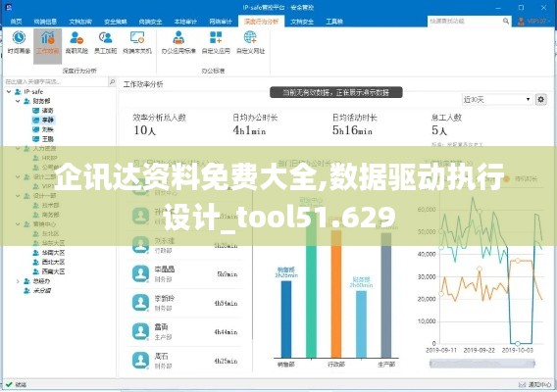Collapse the 财务部 tree node
This screenshot has width=557, height=392.
[x=18, y=101]
